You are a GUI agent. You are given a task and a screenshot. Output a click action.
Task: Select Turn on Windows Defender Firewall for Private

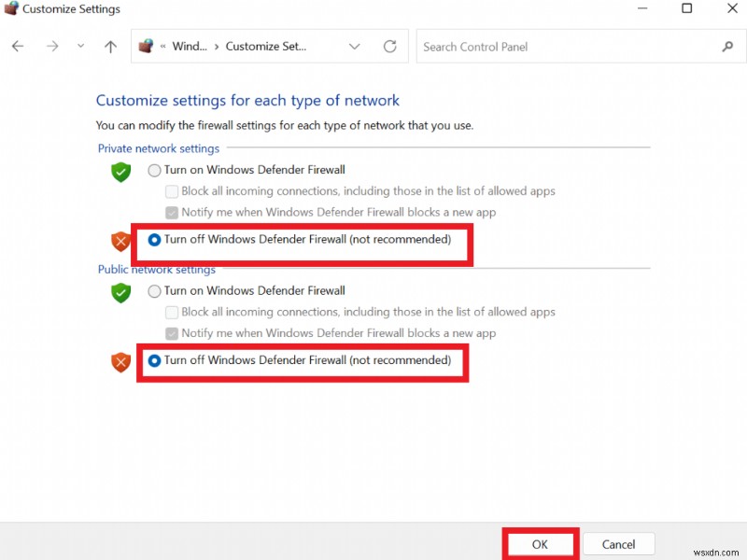coord(154,170)
